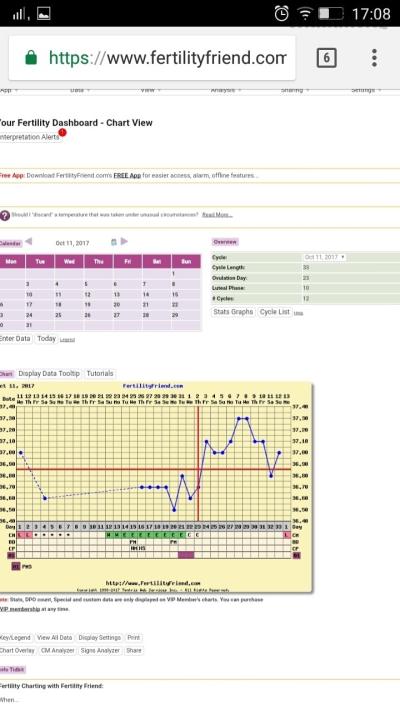Screen dimensions: 400x711
Task: Tap the purple question mark help icon
Action: (5, 215)
